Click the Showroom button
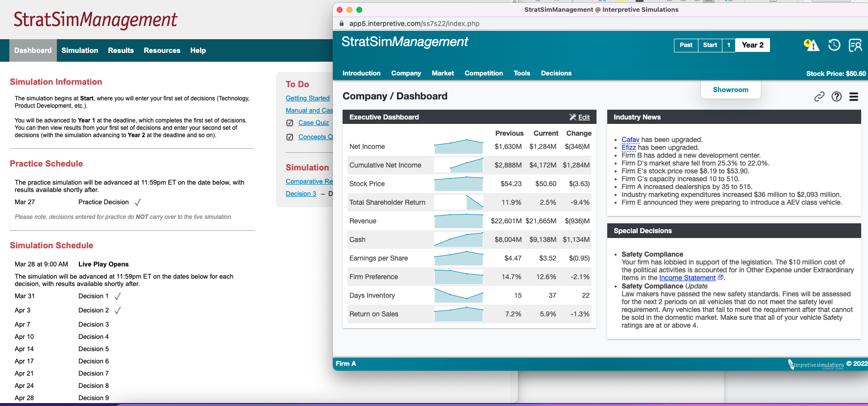 pos(730,90)
